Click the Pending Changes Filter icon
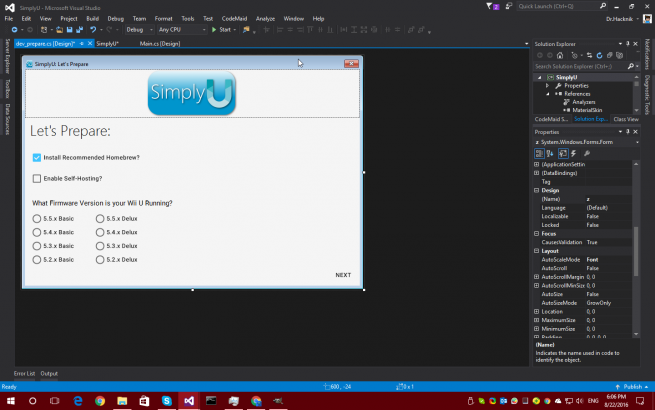The width and height of the screenshot is (655, 410). [x=574, y=55]
